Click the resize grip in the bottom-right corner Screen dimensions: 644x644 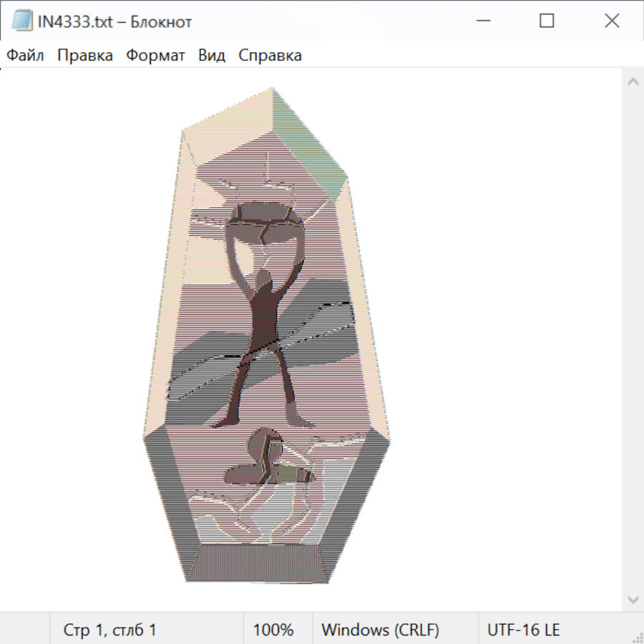point(637,637)
